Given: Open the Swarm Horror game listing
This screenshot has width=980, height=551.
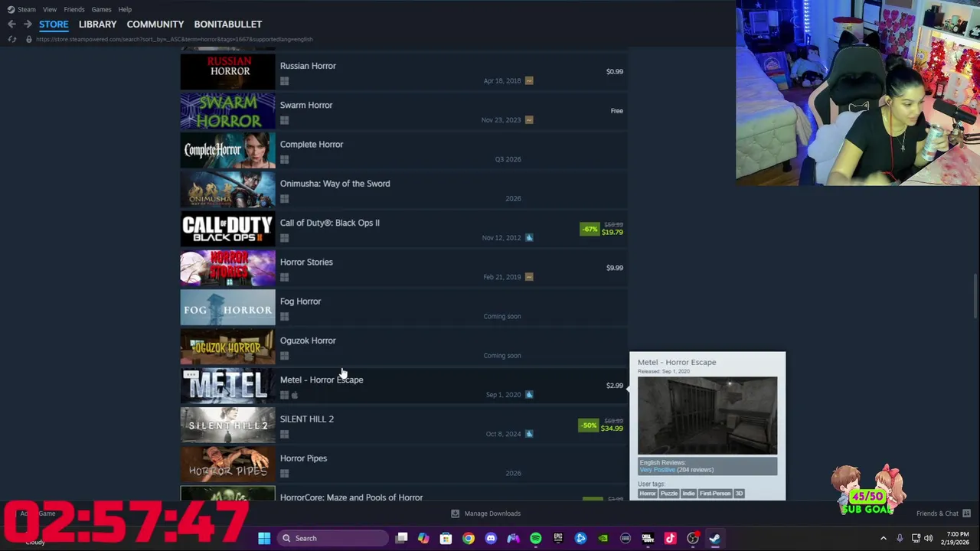Looking at the screenshot, I should (403, 111).
